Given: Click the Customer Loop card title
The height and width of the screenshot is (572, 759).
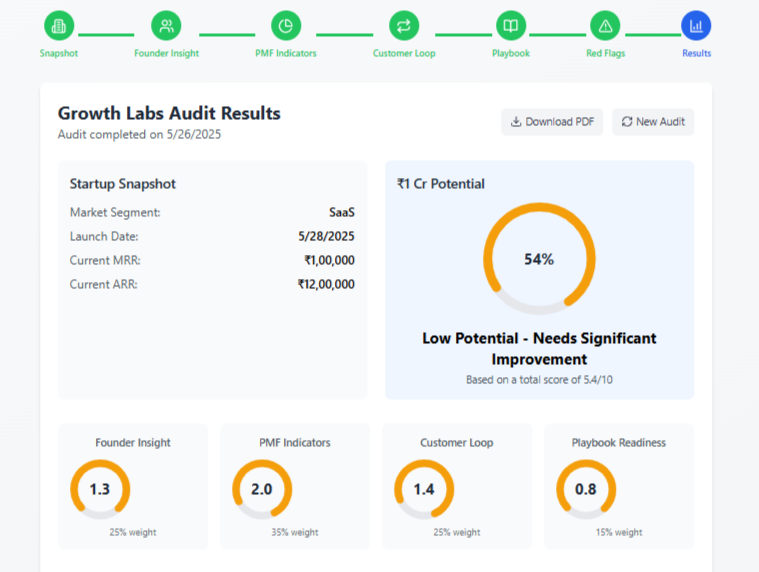Looking at the screenshot, I should (x=456, y=443).
